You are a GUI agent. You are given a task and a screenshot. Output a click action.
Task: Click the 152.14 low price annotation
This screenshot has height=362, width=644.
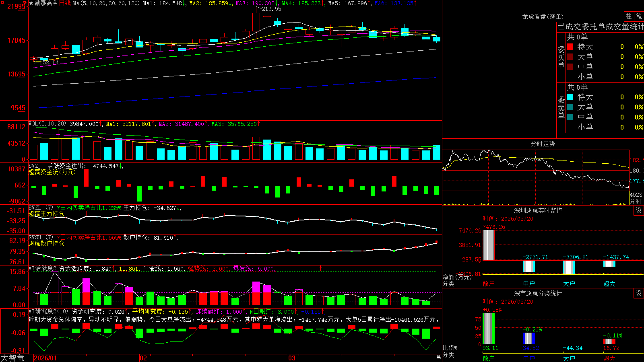pos(49,62)
